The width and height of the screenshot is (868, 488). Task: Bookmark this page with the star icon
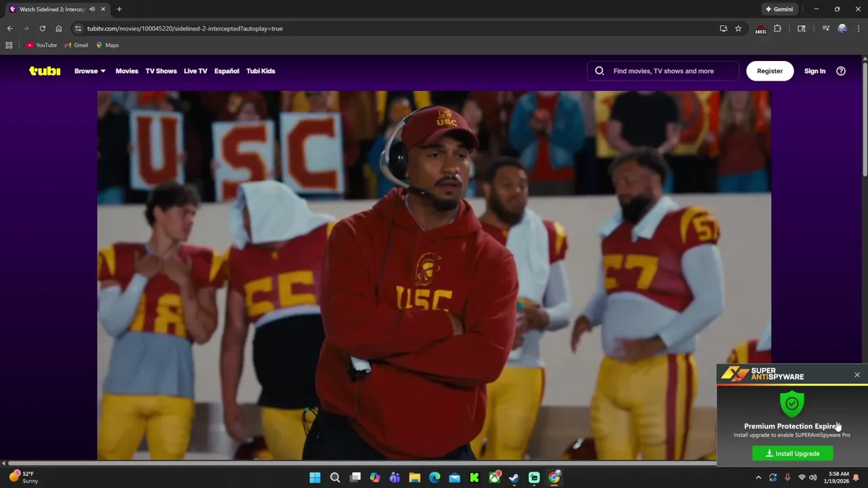pyautogui.click(x=738, y=28)
